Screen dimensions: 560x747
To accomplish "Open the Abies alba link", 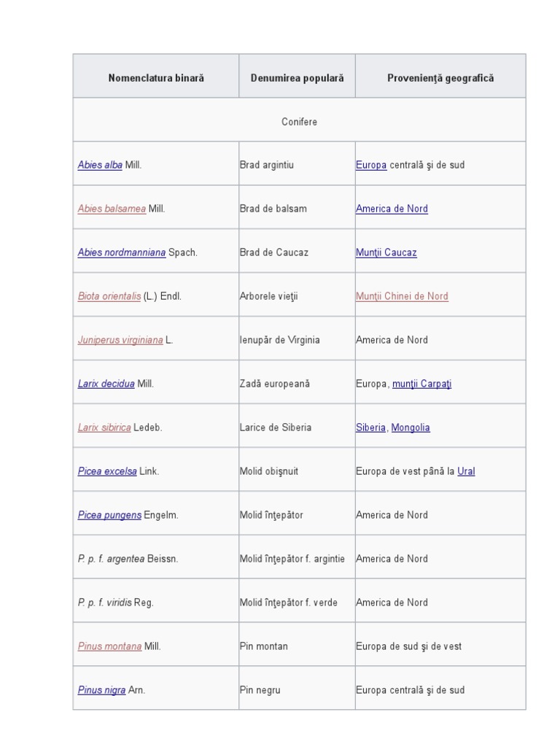I will tap(100, 165).
